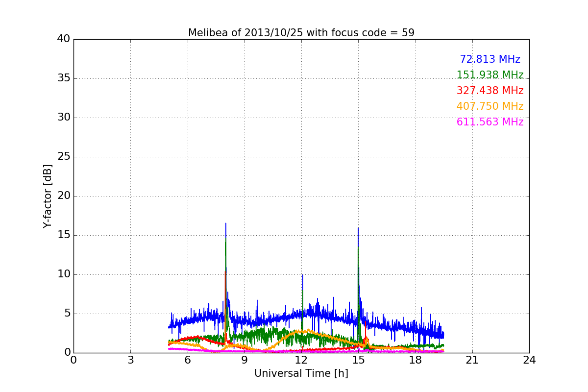The width and height of the screenshot is (588, 392).
Task: Click x-axis tick label 18
Action: tap(416, 360)
